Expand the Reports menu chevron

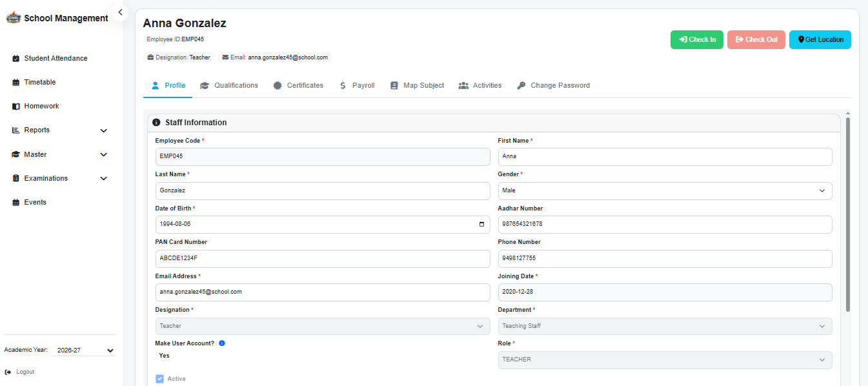click(104, 130)
